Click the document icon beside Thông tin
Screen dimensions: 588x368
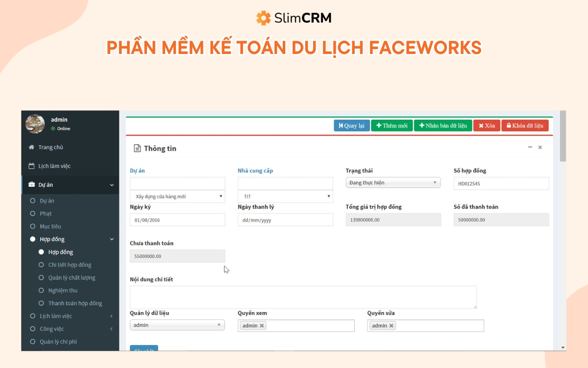137,148
